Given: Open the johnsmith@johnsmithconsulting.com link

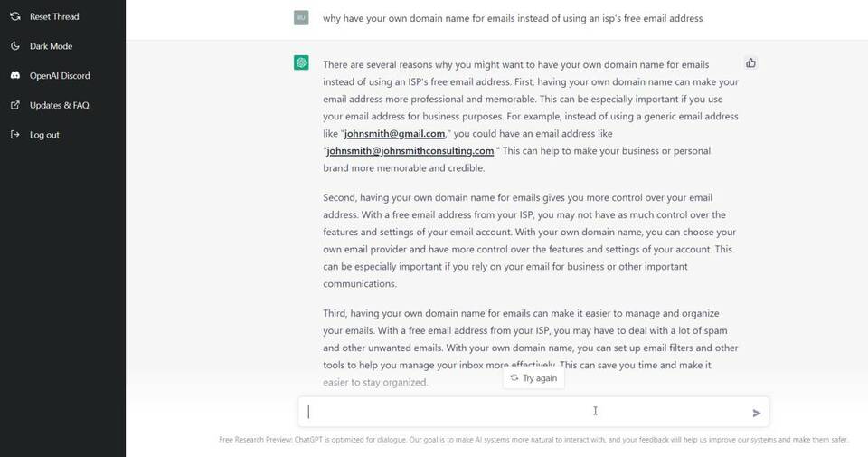Looking at the screenshot, I should (410, 151).
